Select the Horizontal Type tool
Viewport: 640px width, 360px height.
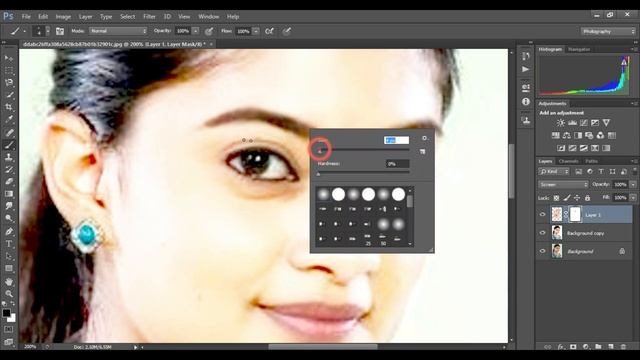(x=9, y=244)
